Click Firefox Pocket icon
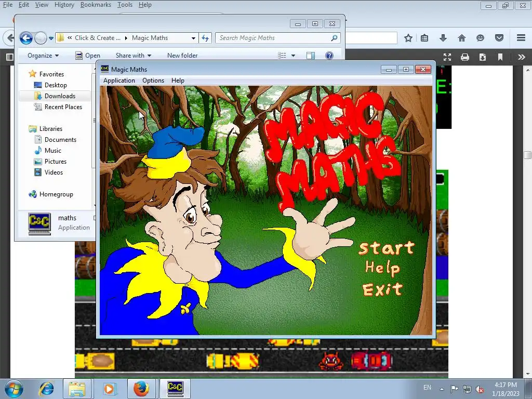 [499, 38]
